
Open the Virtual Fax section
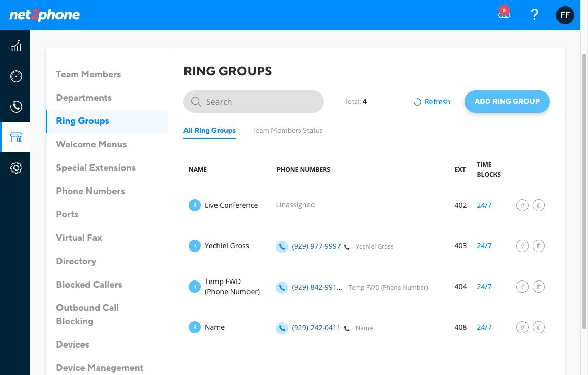tap(79, 238)
